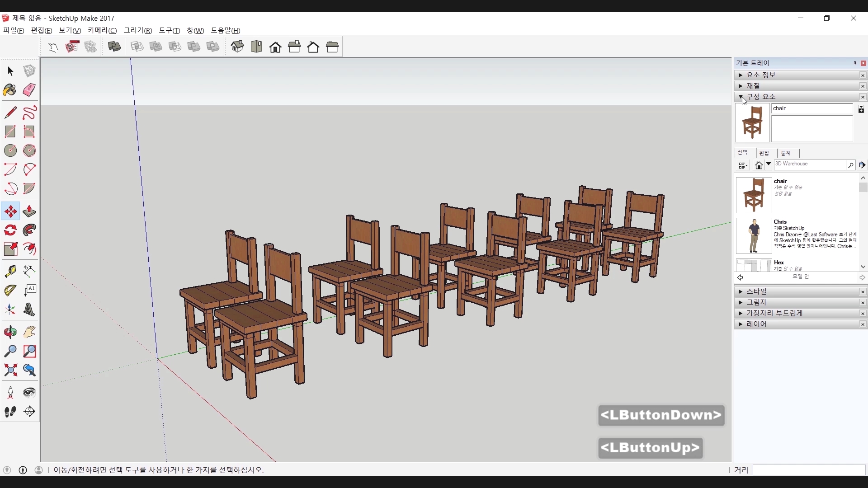Click the 3D Warehouse search button

point(850,165)
